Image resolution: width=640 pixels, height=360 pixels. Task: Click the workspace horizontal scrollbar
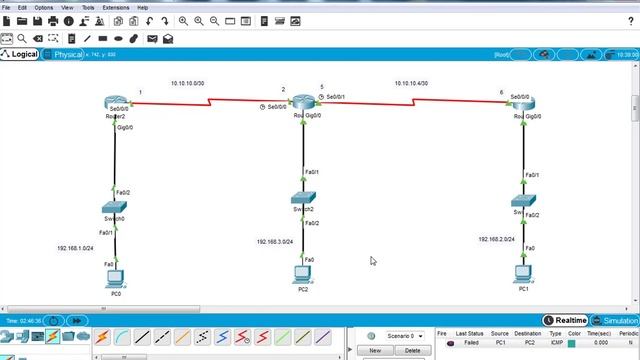103,309
